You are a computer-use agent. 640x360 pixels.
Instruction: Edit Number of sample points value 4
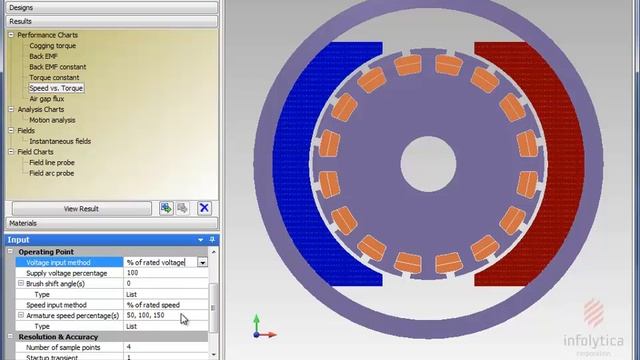click(166, 347)
